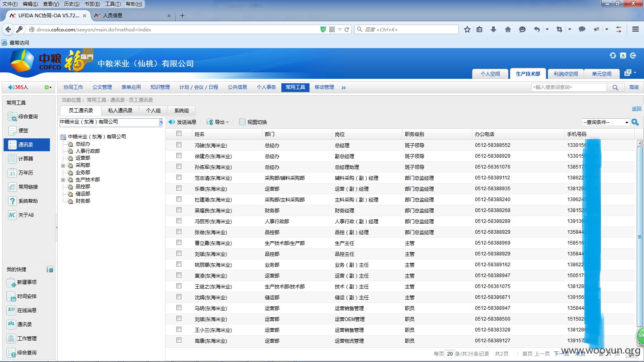Open the company selector dropdown 中粮米业（东海）
This screenshot has height=362, width=644.
pos(111,122)
